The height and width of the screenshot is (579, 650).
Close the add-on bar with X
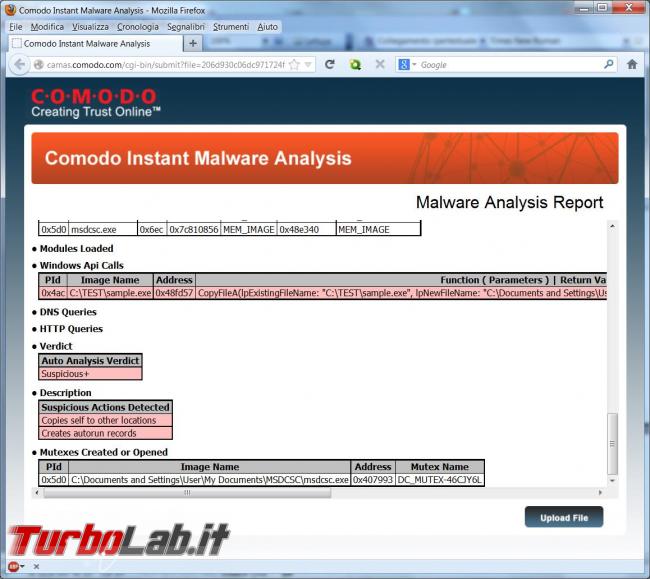click(36, 567)
